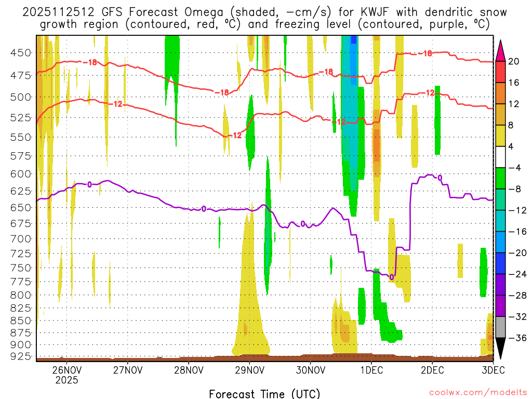Click the colorbar tick label 20

tap(514, 61)
